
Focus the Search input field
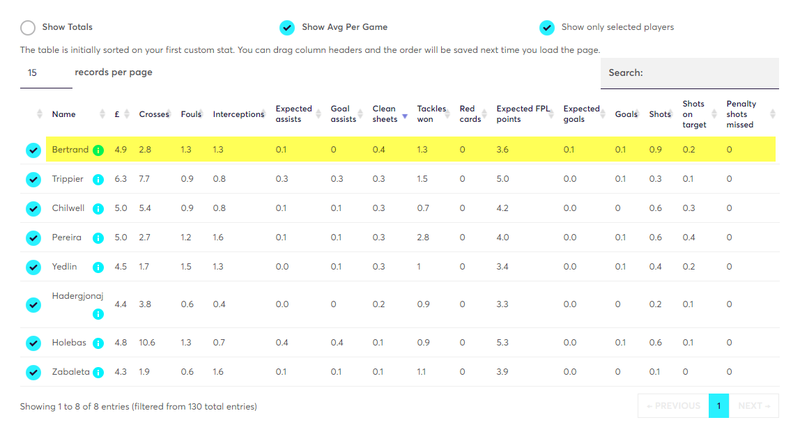coord(690,73)
